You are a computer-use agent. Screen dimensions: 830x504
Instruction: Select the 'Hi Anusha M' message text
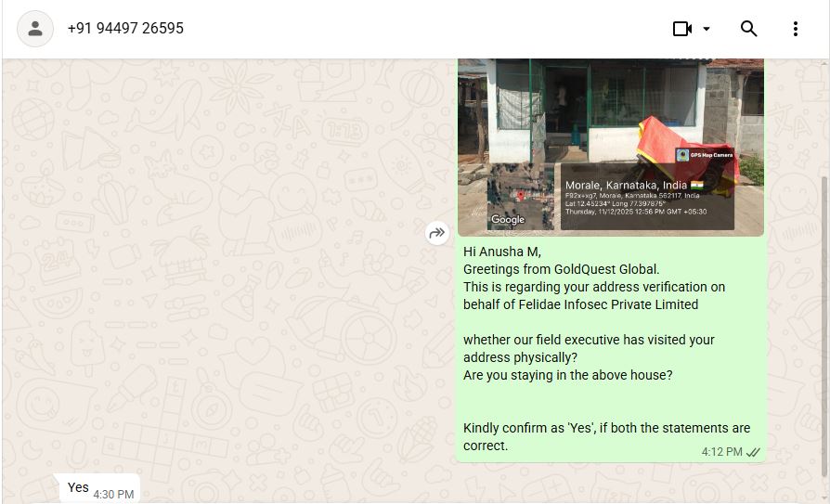point(502,252)
